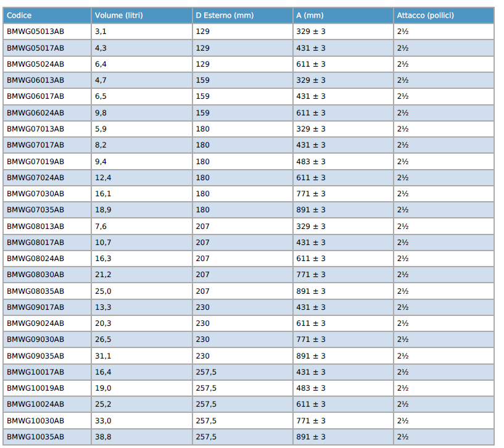Click the Volume (litri) column header

[x=118, y=15]
